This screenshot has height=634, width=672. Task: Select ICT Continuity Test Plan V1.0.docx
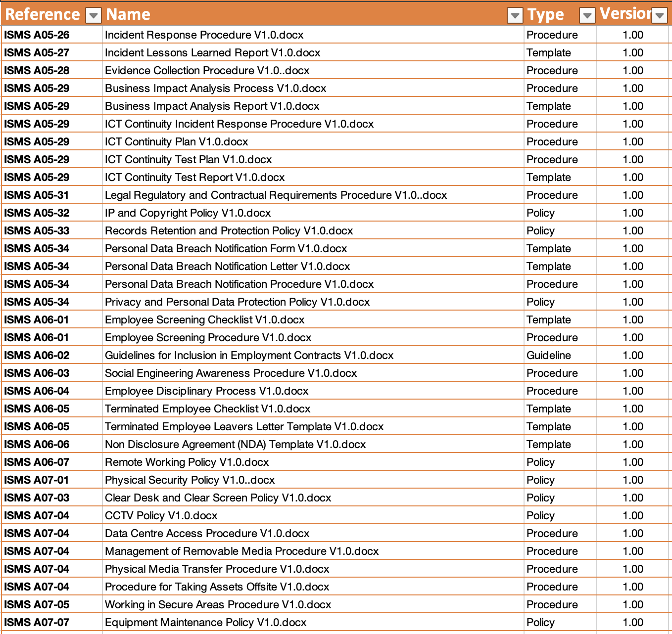point(313,160)
